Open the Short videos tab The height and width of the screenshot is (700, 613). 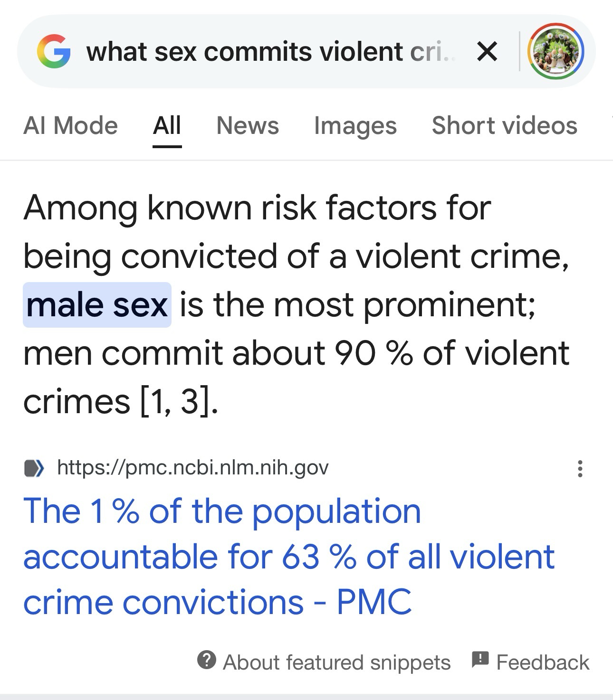(x=504, y=126)
